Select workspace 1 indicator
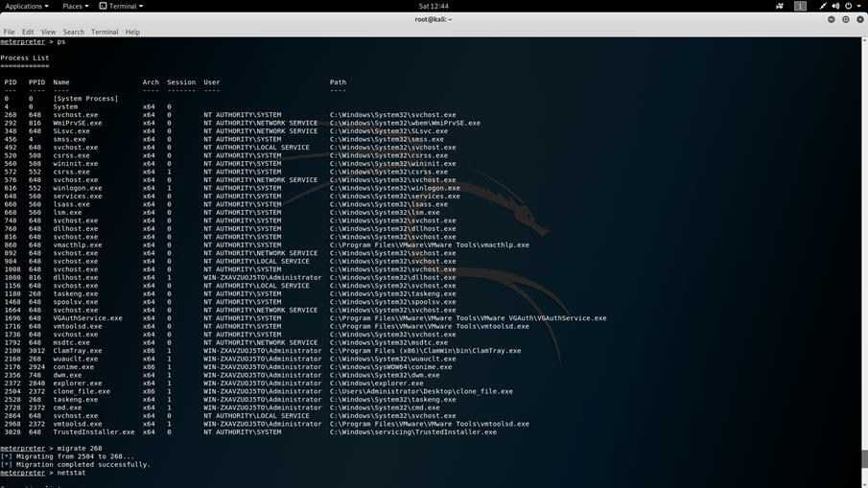 [x=800, y=6]
